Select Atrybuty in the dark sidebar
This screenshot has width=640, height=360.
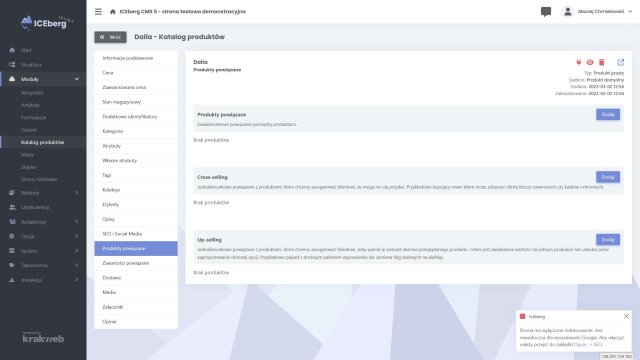tap(30, 105)
